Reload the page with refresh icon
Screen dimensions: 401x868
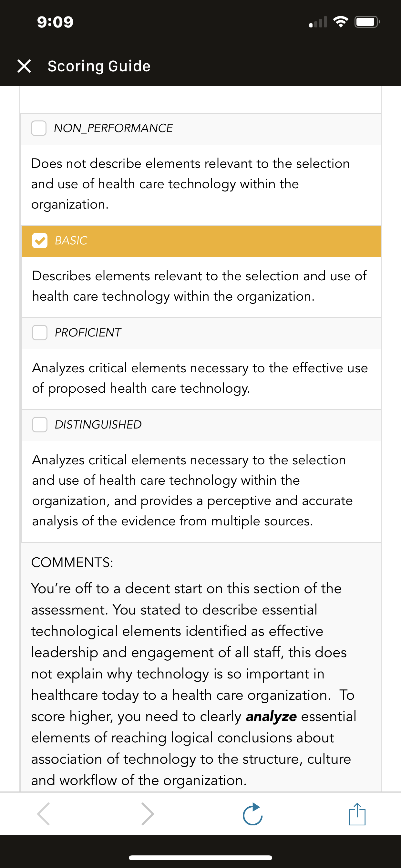coord(253,814)
